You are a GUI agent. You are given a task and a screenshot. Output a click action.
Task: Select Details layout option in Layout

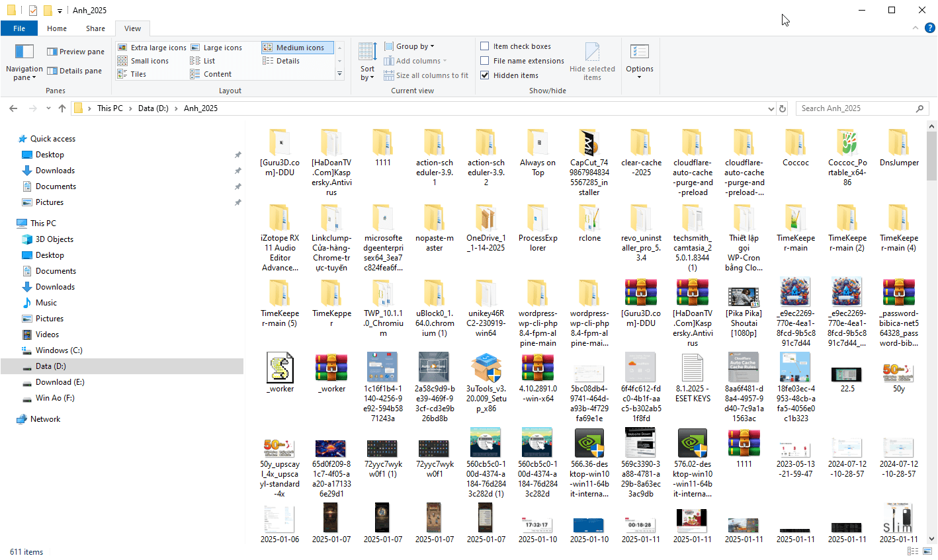tap(281, 61)
